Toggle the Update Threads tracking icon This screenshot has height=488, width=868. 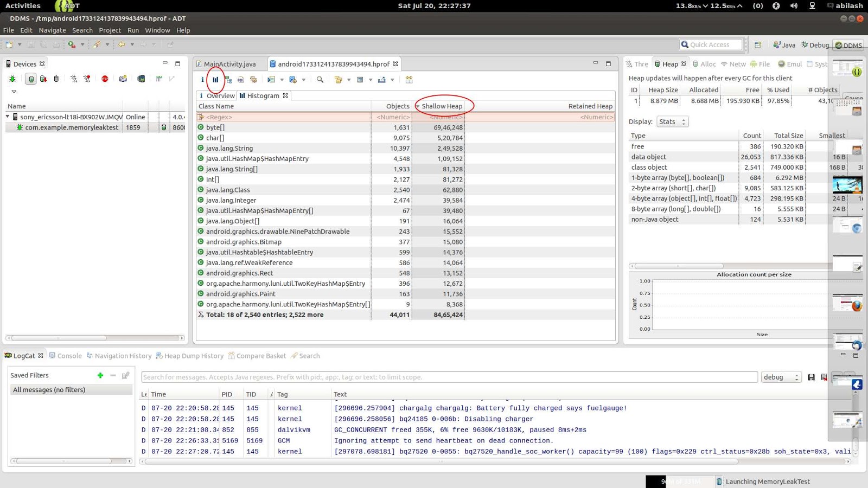[74, 79]
